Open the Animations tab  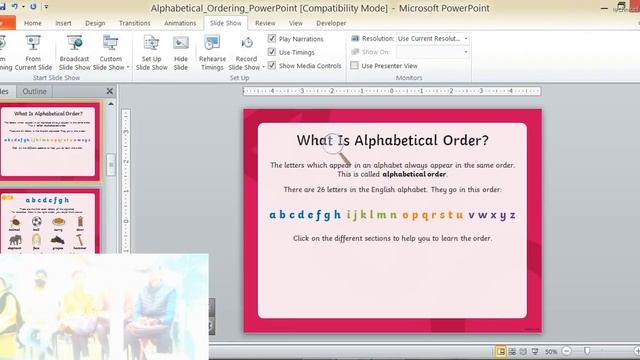[x=180, y=23]
